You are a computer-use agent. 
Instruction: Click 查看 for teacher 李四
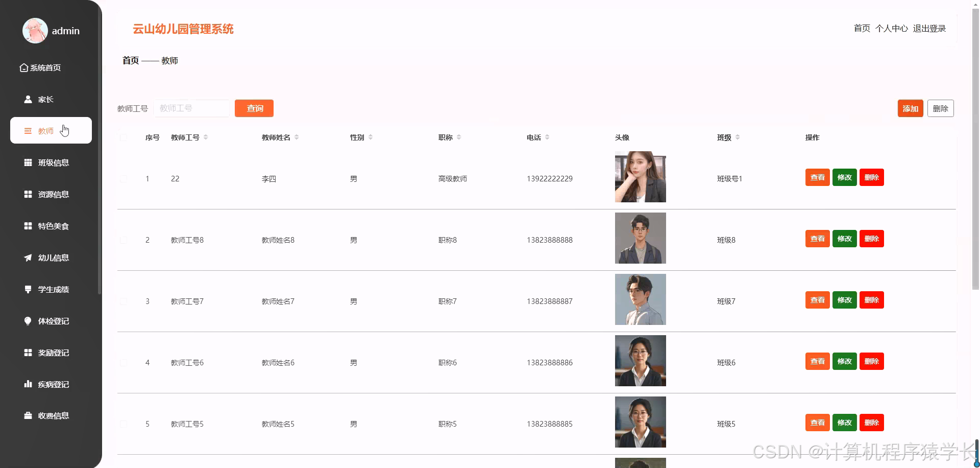click(x=818, y=177)
